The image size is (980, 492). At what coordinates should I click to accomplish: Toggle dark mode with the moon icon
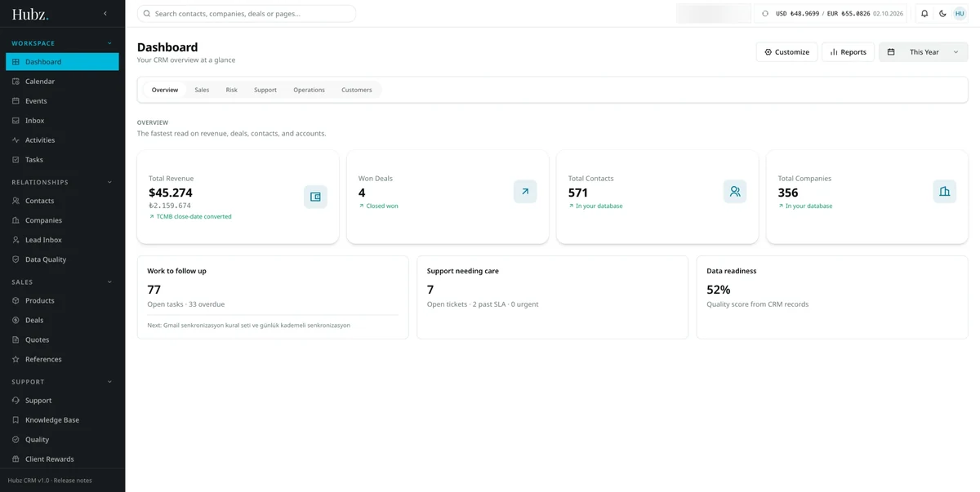coord(942,14)
